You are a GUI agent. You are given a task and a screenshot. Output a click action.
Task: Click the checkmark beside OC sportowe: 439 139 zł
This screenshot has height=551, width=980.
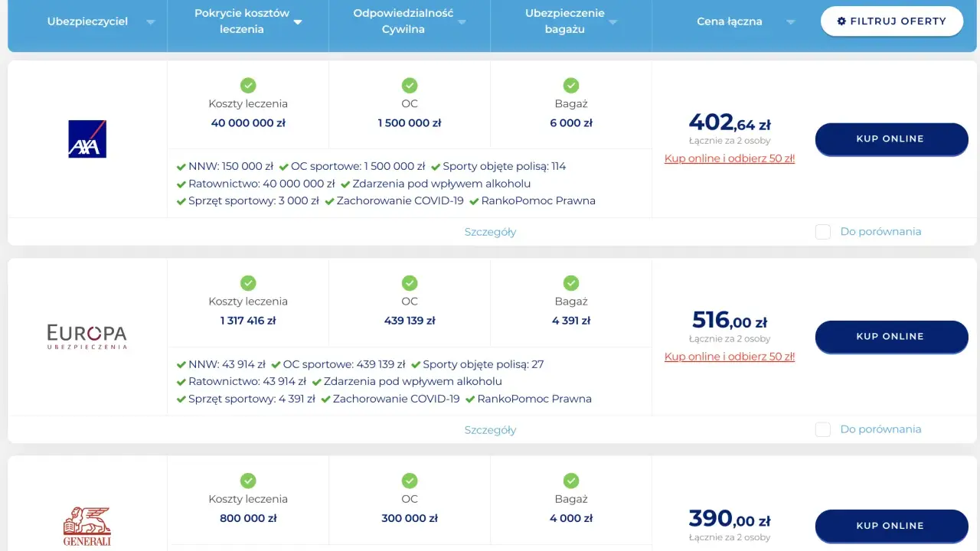[275, 364]
